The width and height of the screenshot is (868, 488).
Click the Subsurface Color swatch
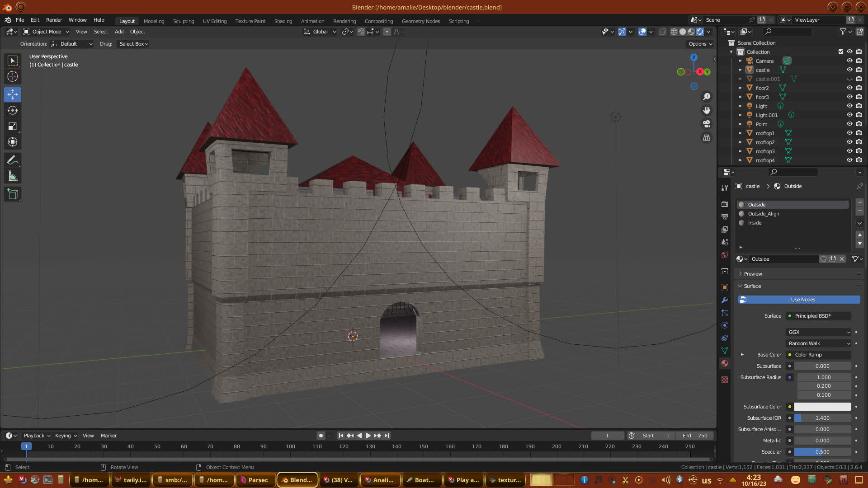[x=822, y=407]
